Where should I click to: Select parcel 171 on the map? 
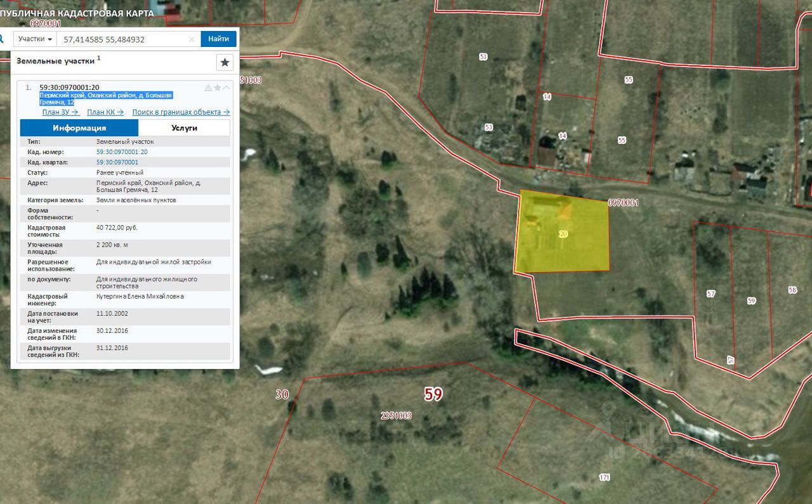[x=603, y=477]
